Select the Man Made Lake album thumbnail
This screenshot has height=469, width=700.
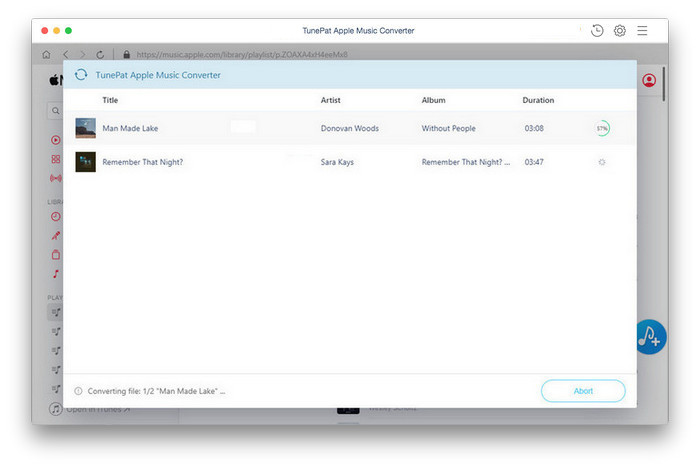click(x=86, y=128)
